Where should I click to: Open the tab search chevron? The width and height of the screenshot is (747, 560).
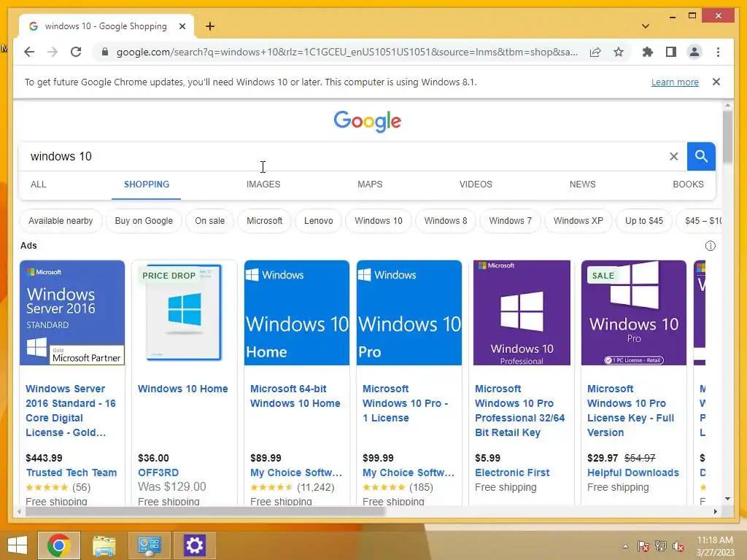[646, 26]
